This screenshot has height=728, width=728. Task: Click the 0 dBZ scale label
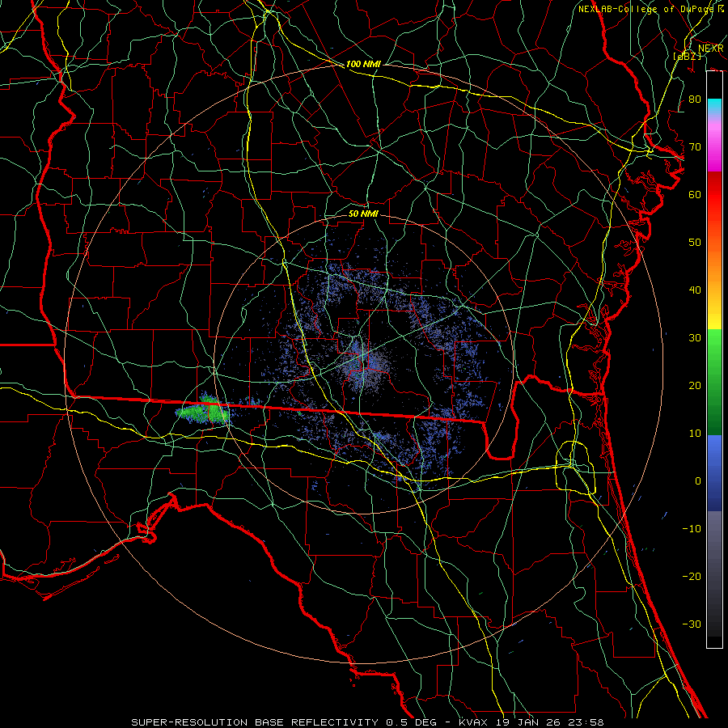tap(698, 481)
